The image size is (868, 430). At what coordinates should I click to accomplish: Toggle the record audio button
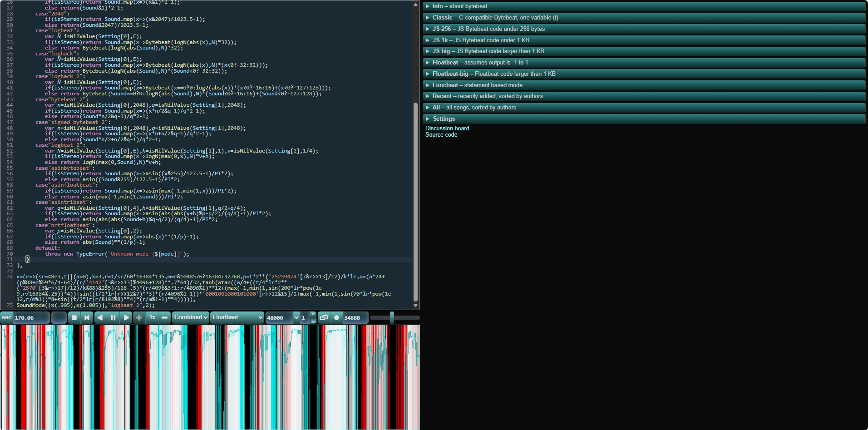point(336,318)
